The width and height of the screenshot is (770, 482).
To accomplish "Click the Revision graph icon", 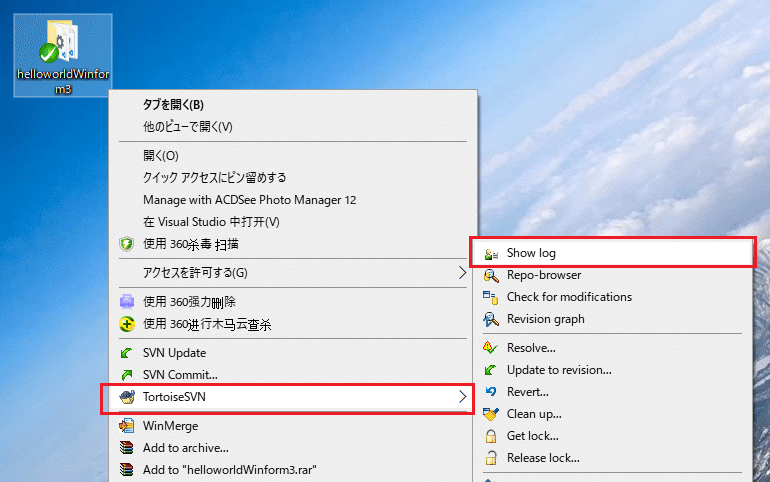I will tap(491, 319).
